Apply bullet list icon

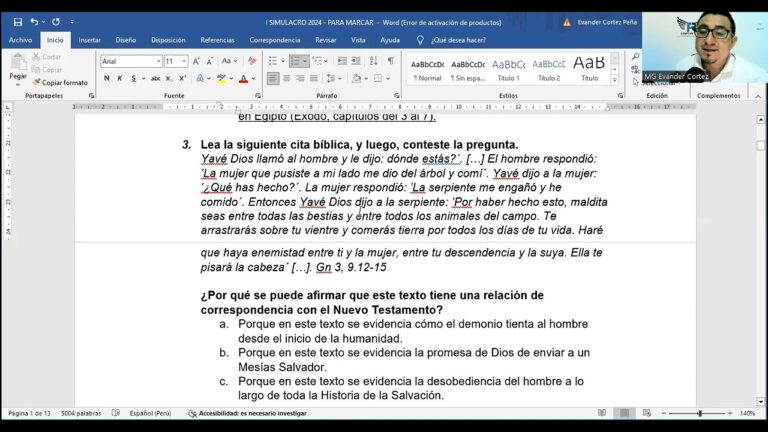pyautogui.click(x=273, y=61)
